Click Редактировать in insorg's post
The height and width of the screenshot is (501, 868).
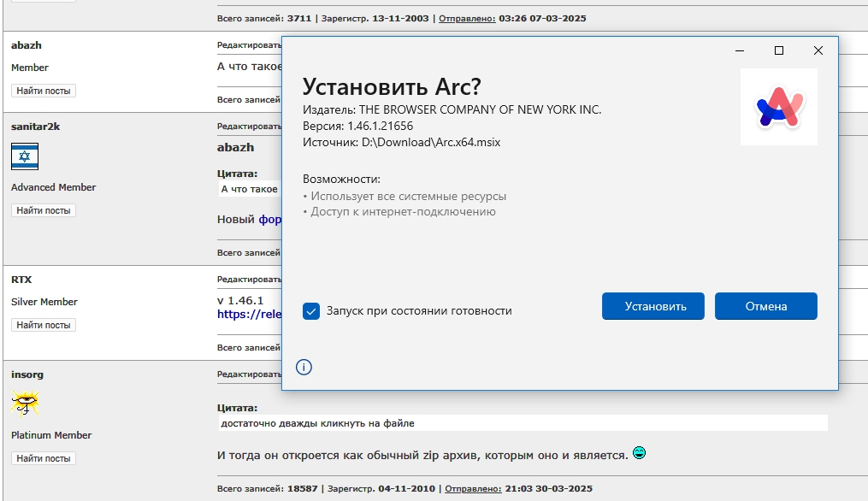(249, 374)
